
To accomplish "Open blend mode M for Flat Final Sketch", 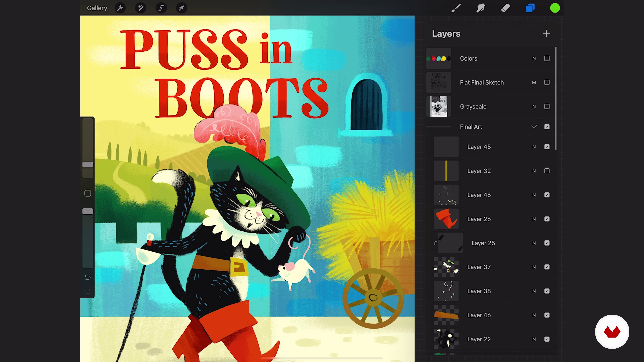I will pos(534,82).
